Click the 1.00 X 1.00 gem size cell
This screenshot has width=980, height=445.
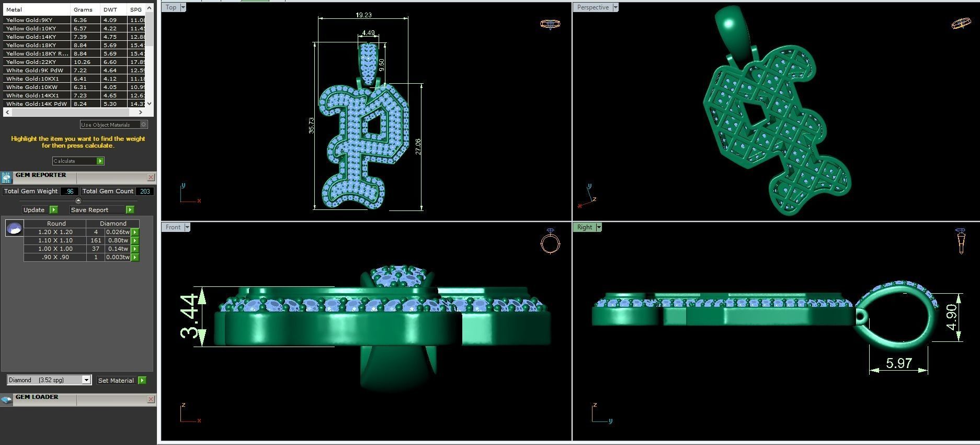point(55,249)
